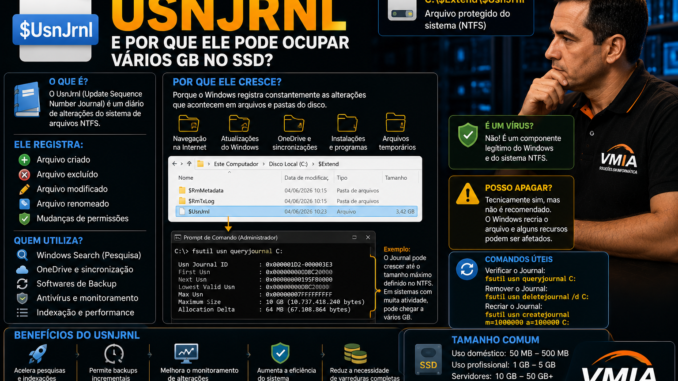Viewport: 678px width, 381px height.
Task: Select the 'OneDrive e sincronizações' folder icon
Action: click(294, 124)
